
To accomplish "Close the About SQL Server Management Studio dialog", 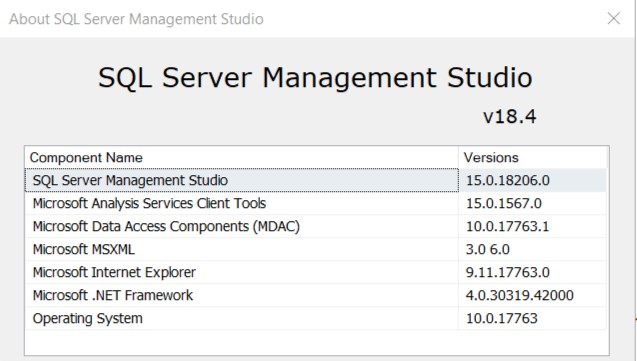I will point(613,18).
